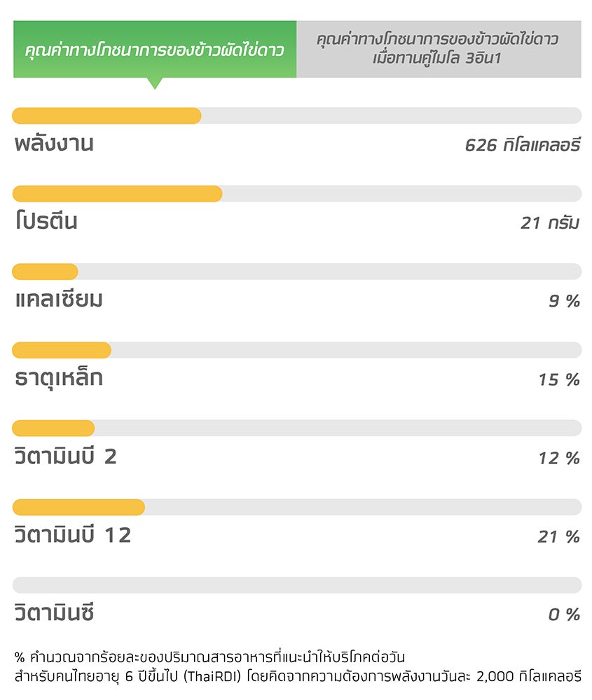Click the ธาตุเหล็ก progress bar
The image size is (592, 700).
(296, 351)
